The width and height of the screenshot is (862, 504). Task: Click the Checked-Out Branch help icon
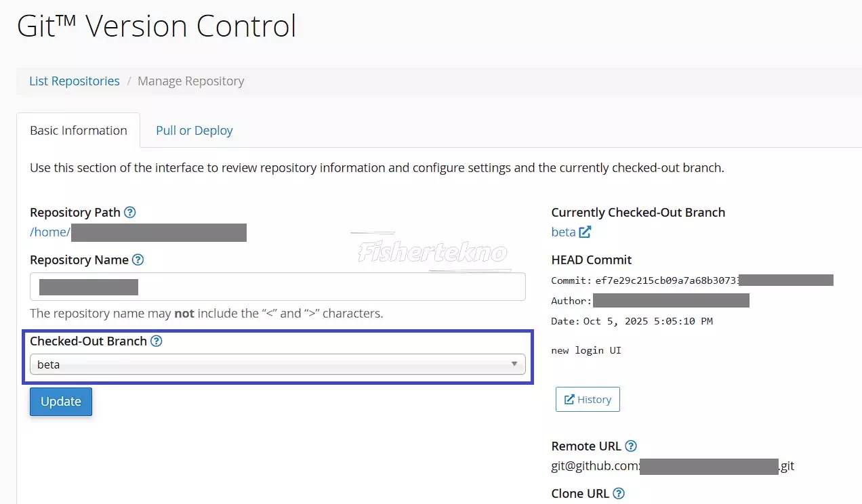(x=157, y=341)
